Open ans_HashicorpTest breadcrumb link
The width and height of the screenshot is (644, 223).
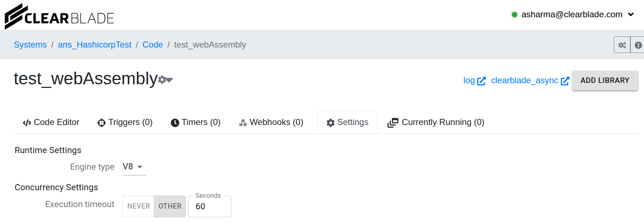[x=95, y=45]
